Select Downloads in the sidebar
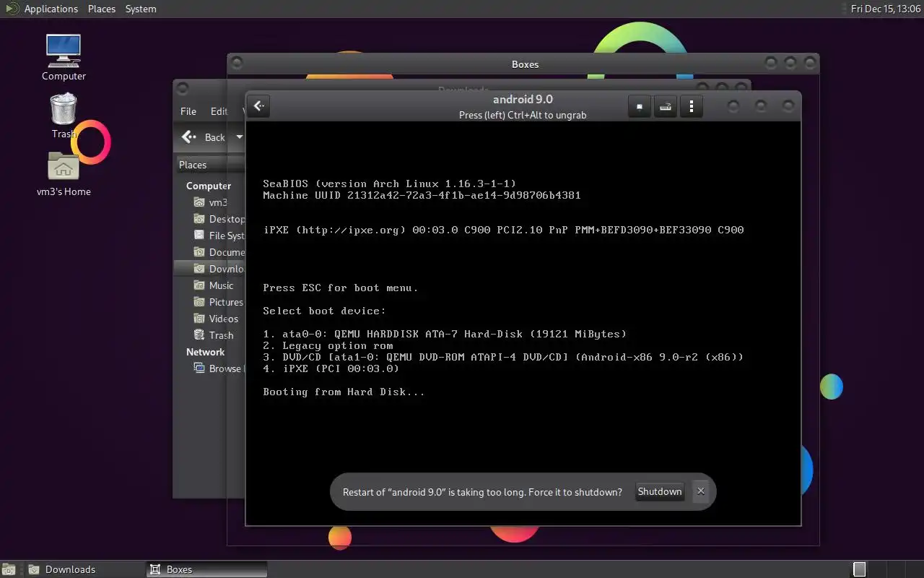The height and width of the screenshot is (578, 924). point(210,269)
